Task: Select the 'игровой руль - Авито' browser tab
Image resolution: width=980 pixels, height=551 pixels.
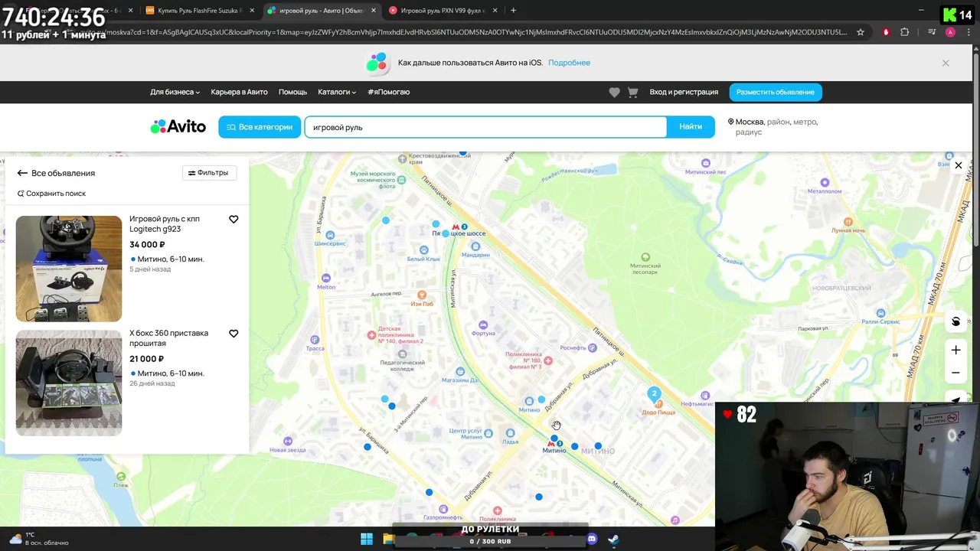Action: pyautogui.click(x=322, y=11)
